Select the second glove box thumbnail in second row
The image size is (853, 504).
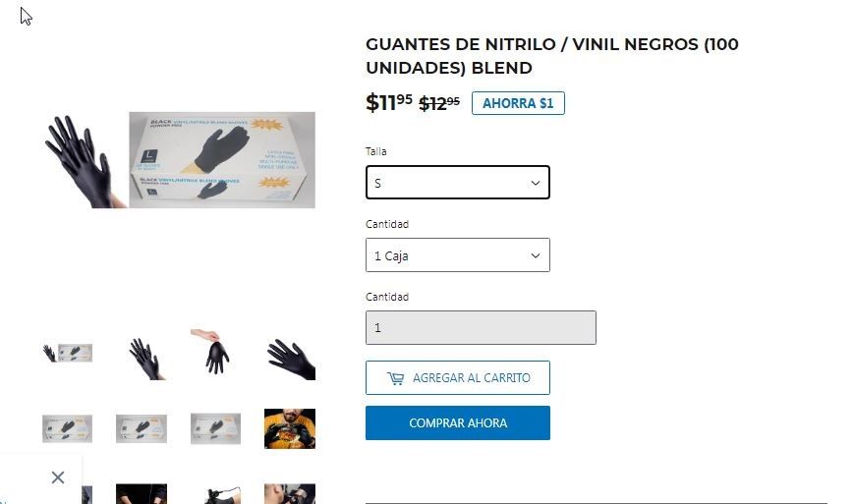[142, 428]
